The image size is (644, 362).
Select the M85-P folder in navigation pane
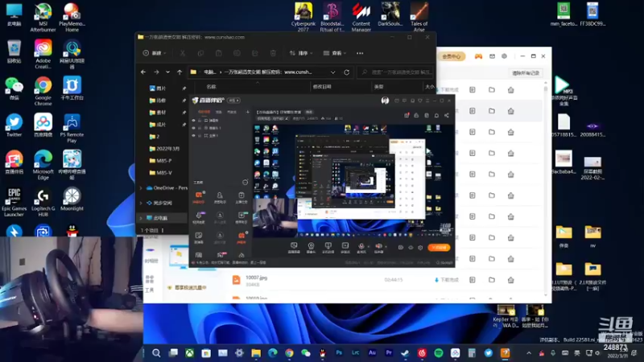[x=160, y=160]
